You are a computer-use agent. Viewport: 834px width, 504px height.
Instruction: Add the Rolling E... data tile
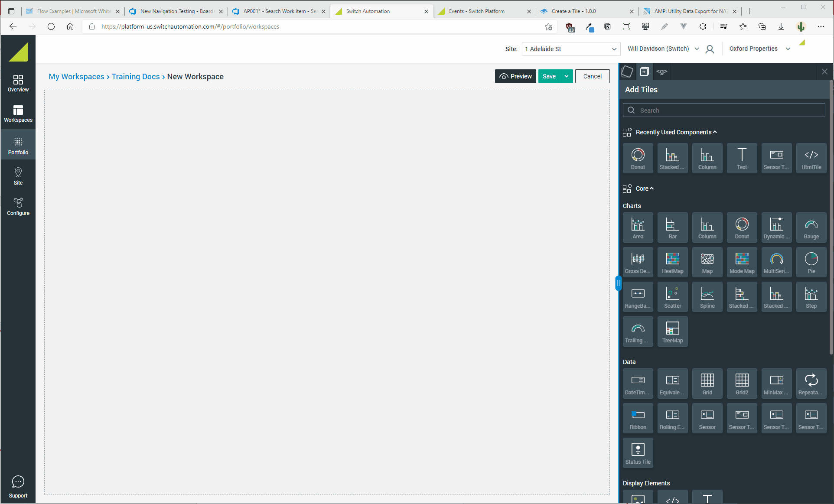pos(672,418)
